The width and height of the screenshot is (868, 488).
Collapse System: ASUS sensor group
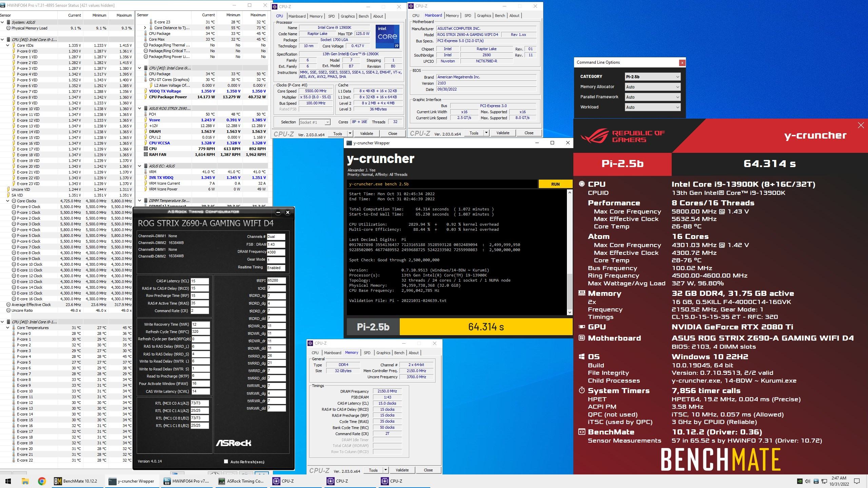tap(2, 22)
